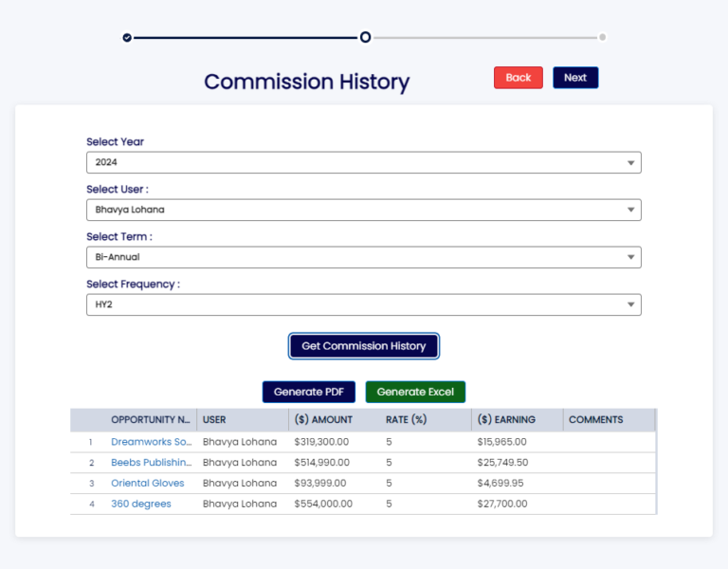Open the 360 degrees opportunity link
Viewport: 728px width, 569px height.
141,505
